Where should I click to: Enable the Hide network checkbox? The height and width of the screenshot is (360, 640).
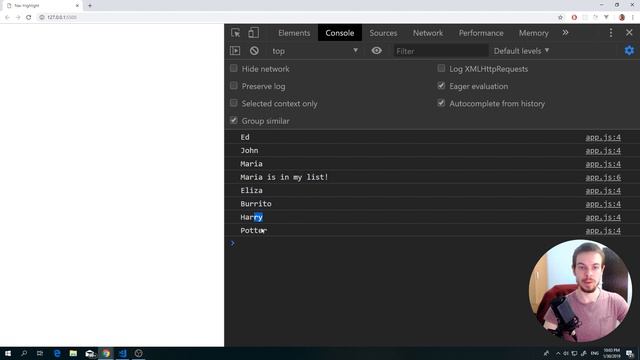tap(233, 68)
